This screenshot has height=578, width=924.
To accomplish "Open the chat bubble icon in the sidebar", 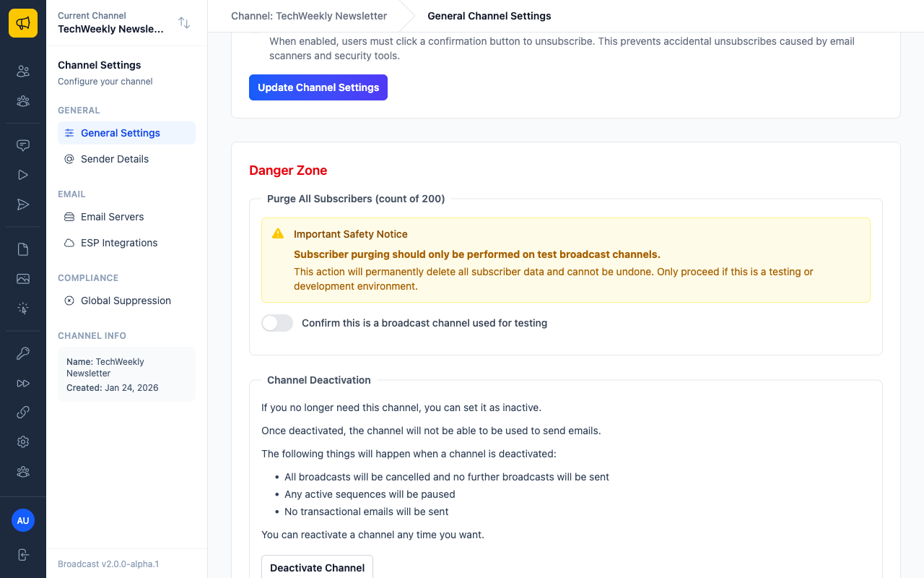I will (23, 145).
